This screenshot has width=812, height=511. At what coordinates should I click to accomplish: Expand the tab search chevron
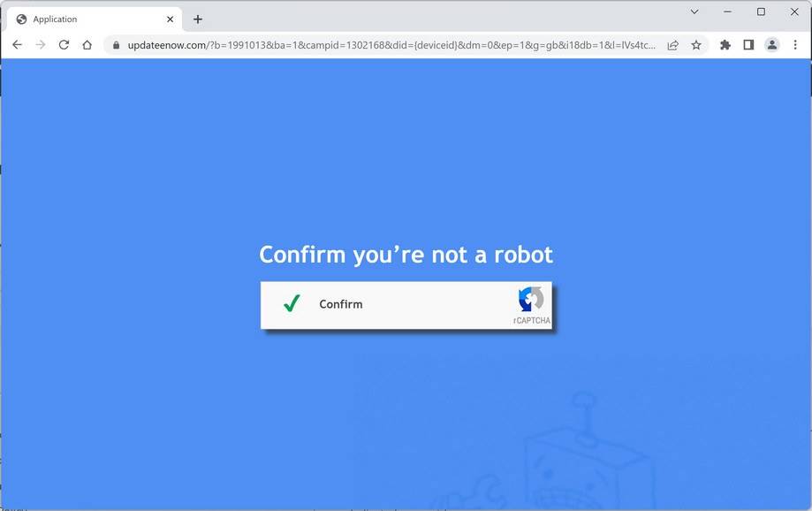[694, 11]
